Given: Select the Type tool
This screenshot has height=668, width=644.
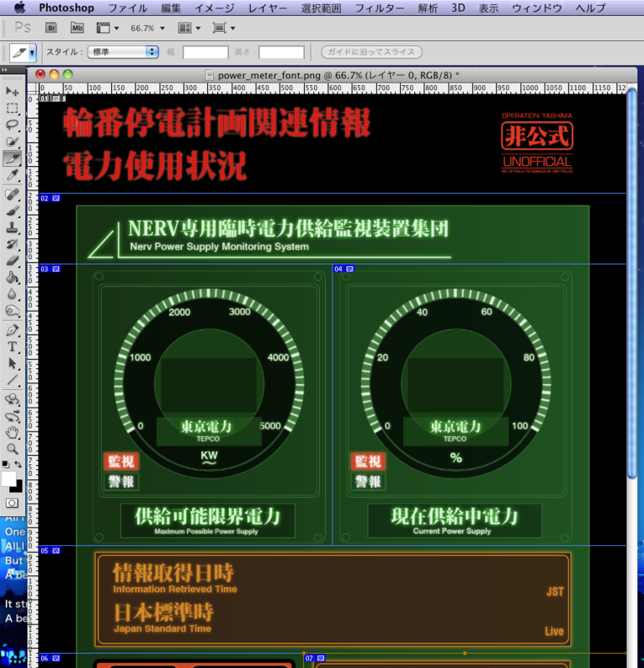Looking at the screenshot, I should tap(12, 347).
